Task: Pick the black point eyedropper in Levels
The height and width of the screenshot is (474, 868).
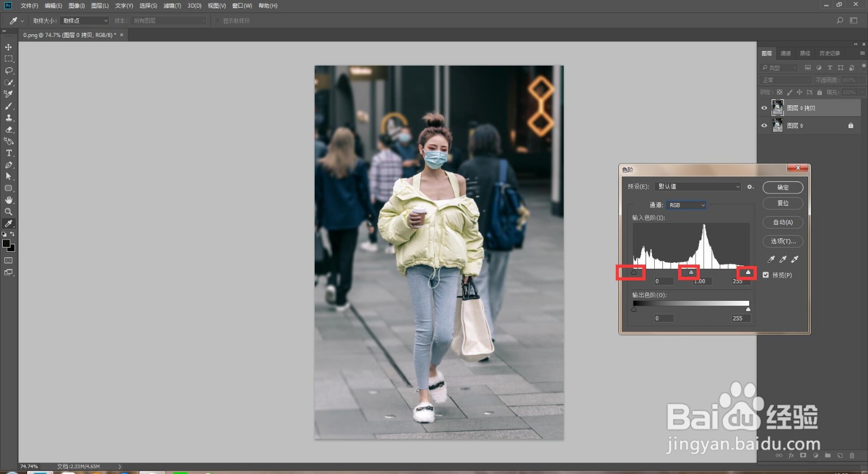Action: tap(771, 260)
